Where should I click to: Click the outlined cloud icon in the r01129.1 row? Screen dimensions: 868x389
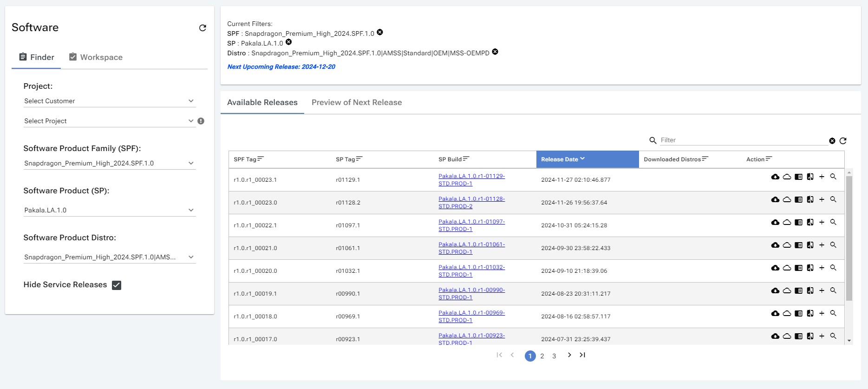point(787,177)
